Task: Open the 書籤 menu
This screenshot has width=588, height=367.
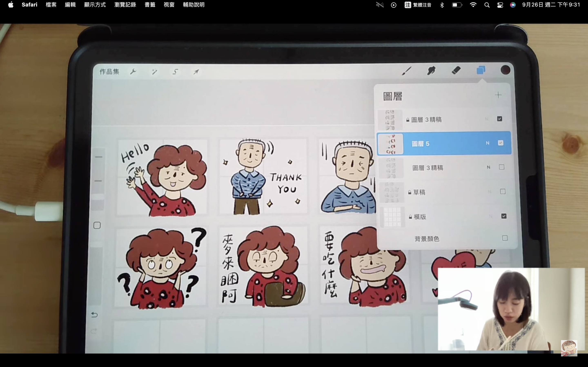Action: (150, 5)
